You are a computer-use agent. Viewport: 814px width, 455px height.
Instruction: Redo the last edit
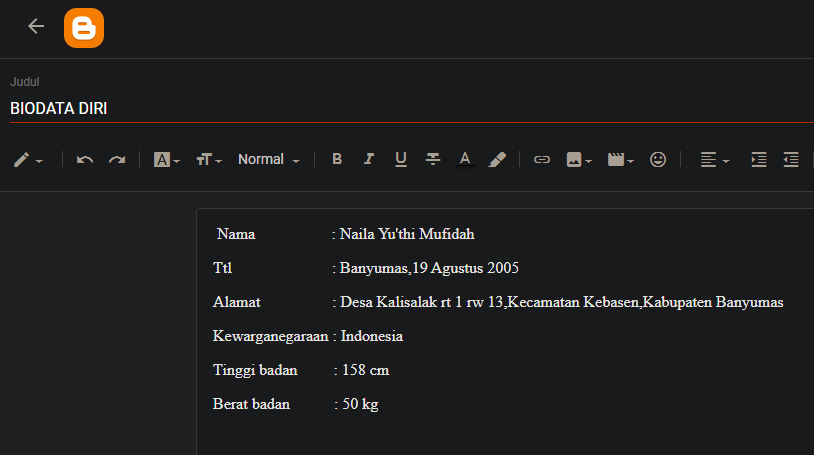click(117, 160)
